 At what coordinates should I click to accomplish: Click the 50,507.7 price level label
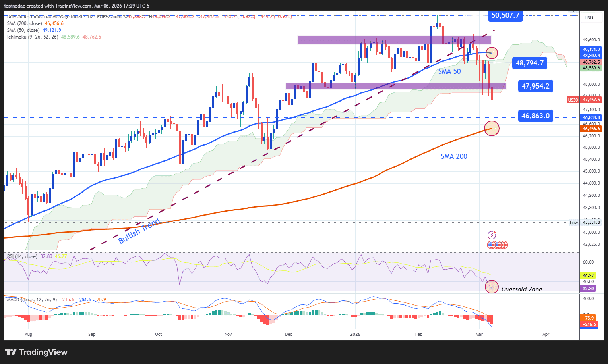tap(505, 15)
